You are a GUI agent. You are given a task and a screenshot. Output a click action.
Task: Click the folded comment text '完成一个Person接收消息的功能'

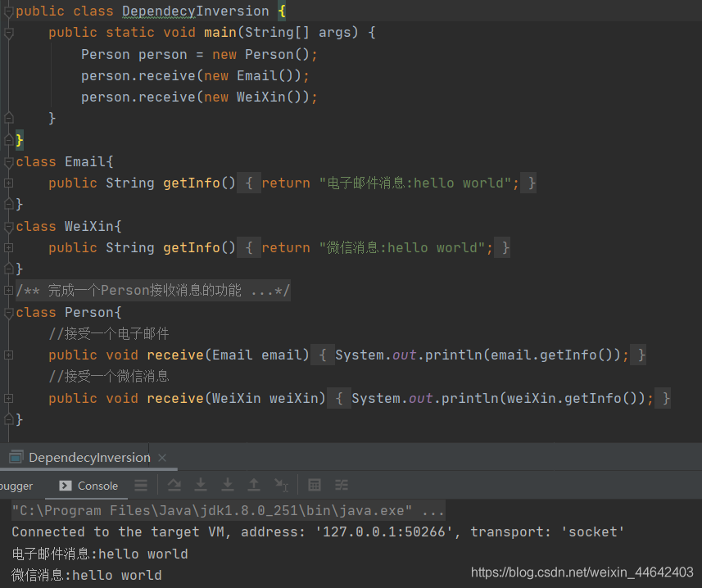click(x=145, y=291)
